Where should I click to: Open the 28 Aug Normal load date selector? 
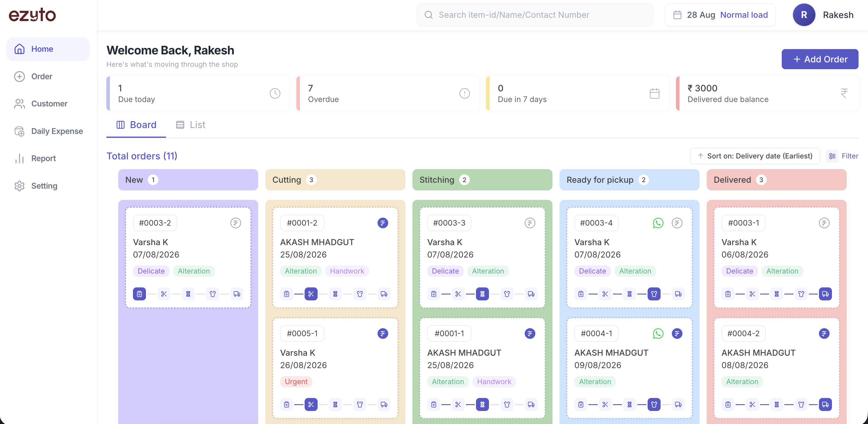(x=720, y=15)
